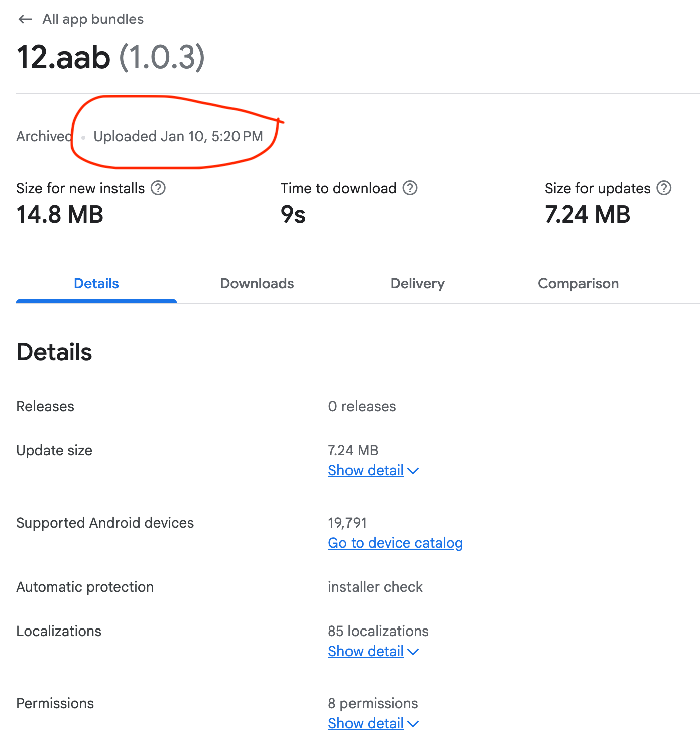Click the Size for updates label
700x755 pixels.
[598, 189]
